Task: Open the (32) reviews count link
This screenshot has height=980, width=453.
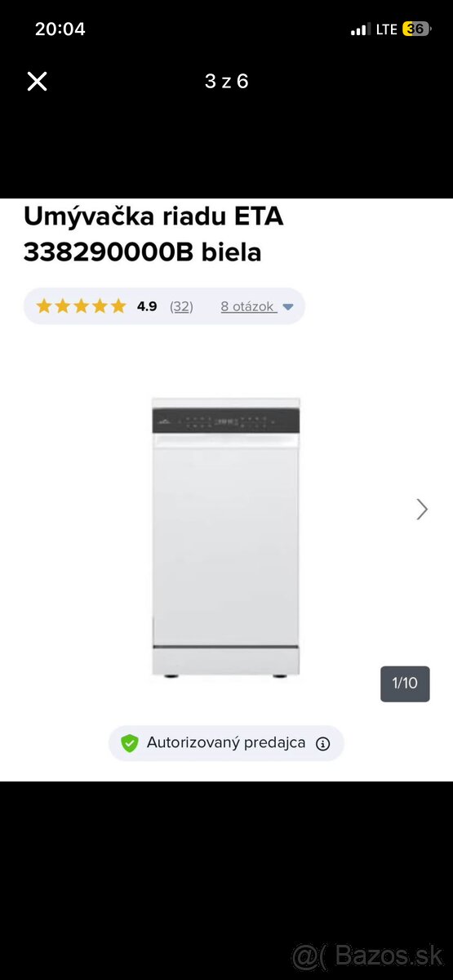Action: click(181, 306)
